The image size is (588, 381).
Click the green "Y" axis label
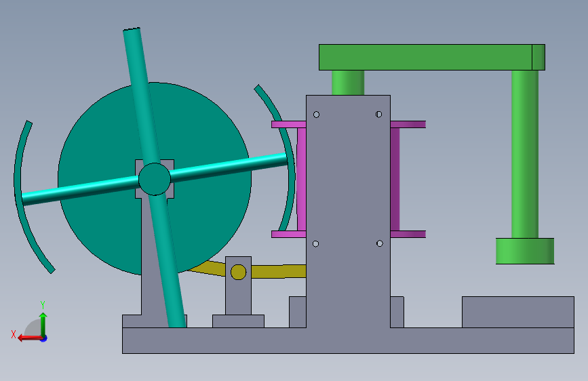click(x=43, y=305)
